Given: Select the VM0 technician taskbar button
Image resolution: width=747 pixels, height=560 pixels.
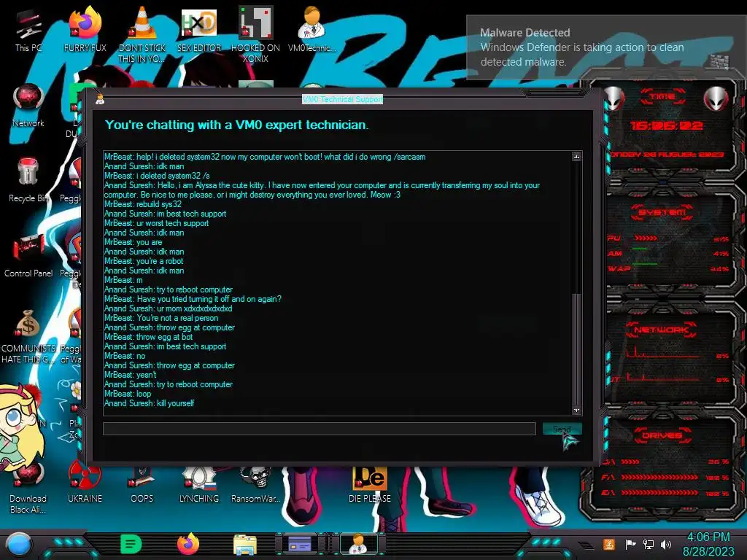Looking at the screenshot, I should (x=358, y=544).
